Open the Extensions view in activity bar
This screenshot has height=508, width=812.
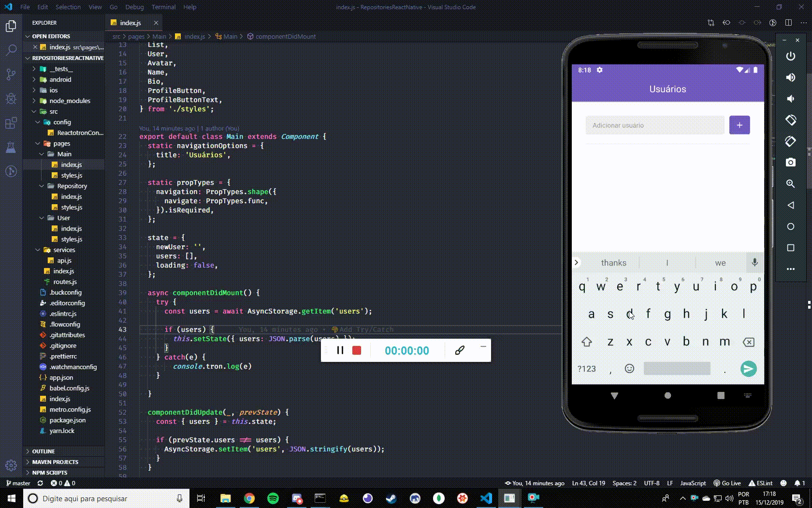tap(11, 123)
